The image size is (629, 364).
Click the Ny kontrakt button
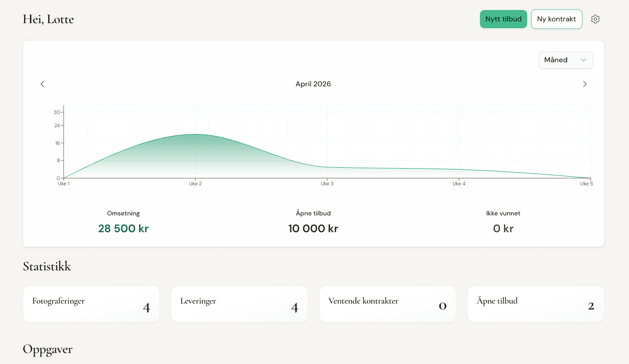point(556,19)
